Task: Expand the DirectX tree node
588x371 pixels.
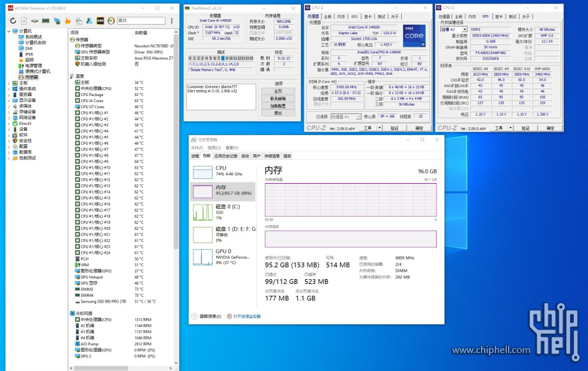Action: (9, 123)
